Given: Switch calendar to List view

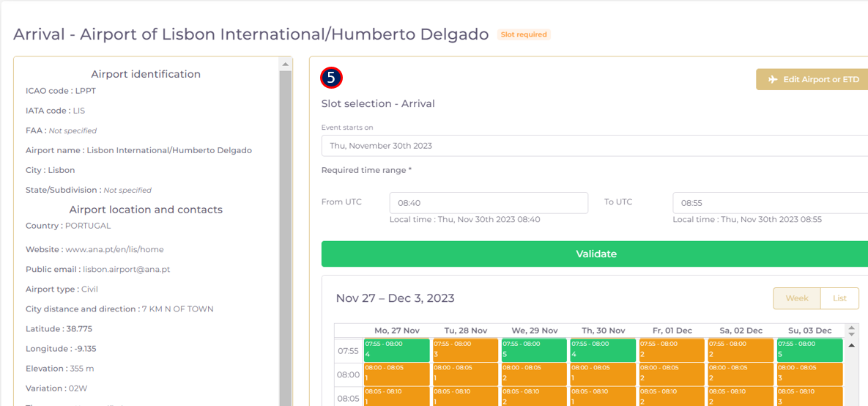Looking at the screenshot, I should [x=839, y=298].
